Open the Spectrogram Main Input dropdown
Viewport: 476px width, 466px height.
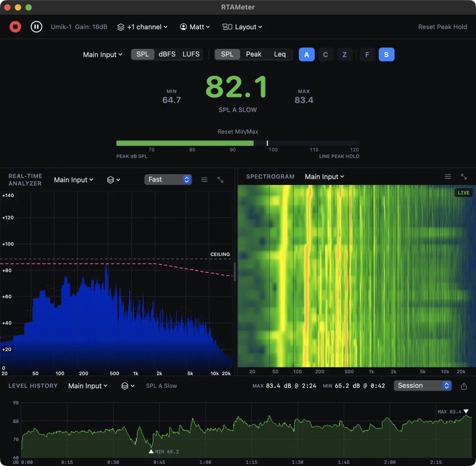click(324, 177)
